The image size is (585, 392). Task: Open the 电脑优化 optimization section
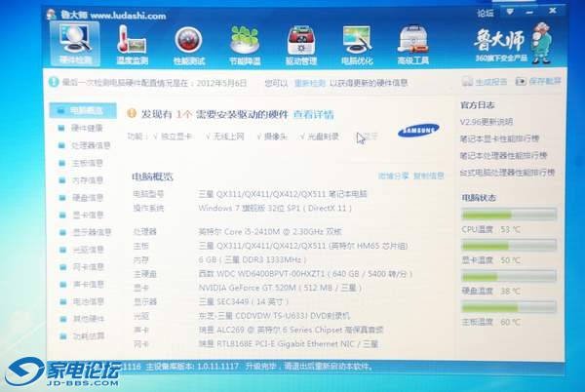point(357,45)
